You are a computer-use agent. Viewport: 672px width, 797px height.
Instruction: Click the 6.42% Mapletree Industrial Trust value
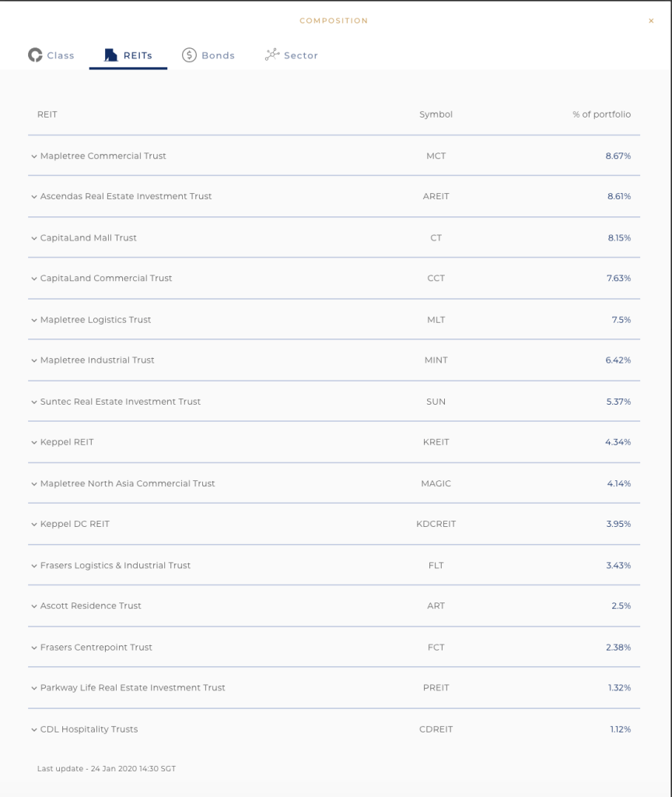click(x=618, y=360)
